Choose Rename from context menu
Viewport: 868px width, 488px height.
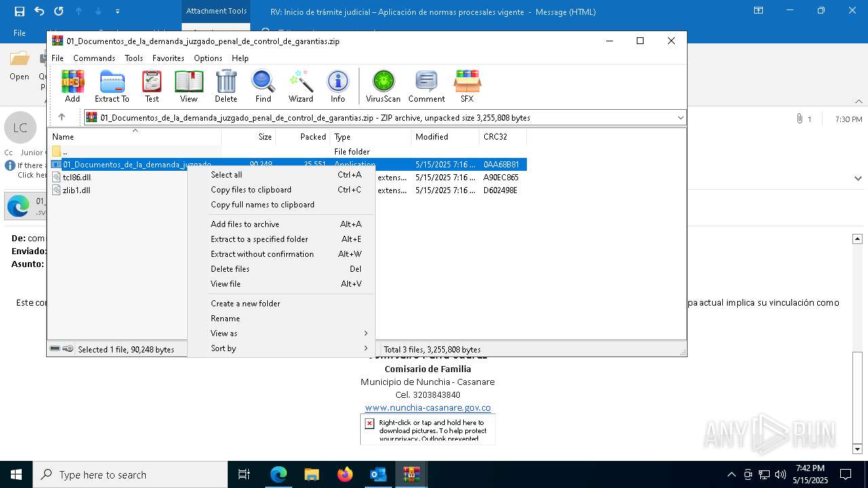pos(281,319)
